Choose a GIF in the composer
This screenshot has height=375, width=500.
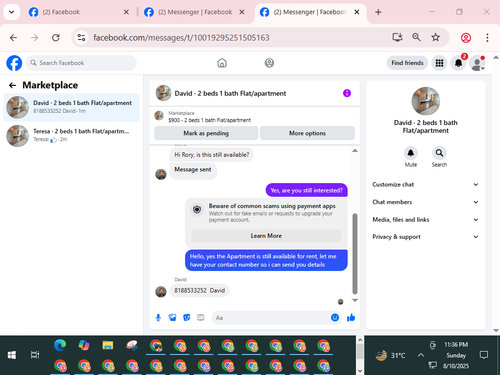(201, 318)
